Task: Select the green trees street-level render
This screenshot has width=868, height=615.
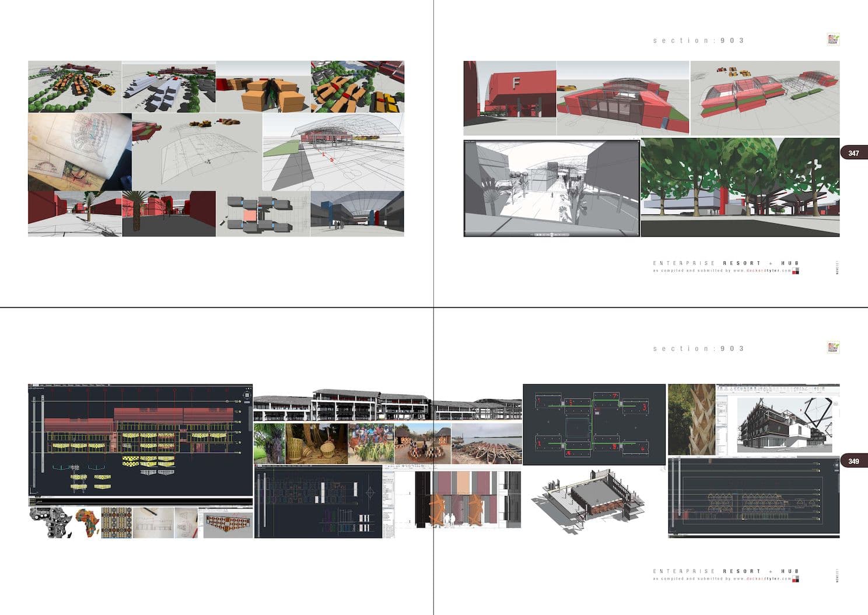Action: coord(740,187)
